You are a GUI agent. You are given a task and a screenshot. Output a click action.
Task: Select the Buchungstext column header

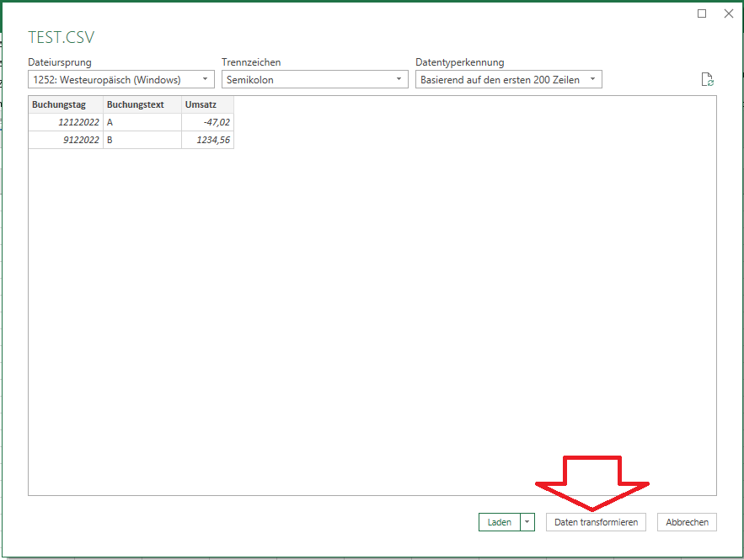click(x=142, y=104)
